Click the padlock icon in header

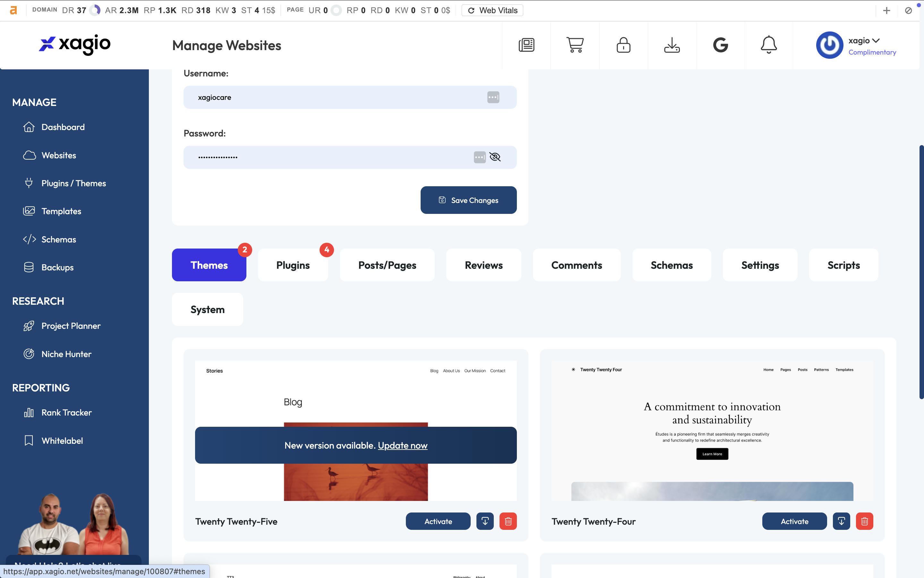tap(623, 45)
